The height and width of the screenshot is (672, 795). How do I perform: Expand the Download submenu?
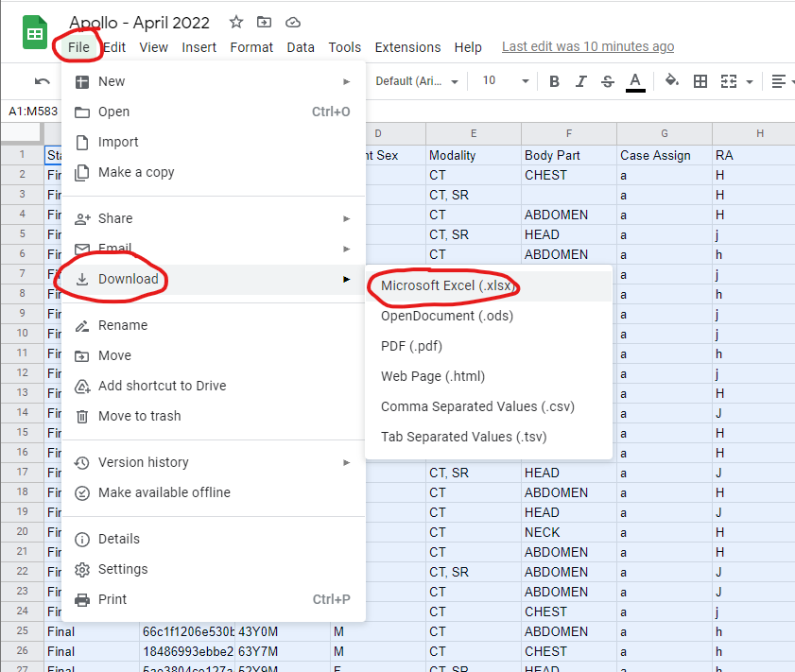coord(214,279)
